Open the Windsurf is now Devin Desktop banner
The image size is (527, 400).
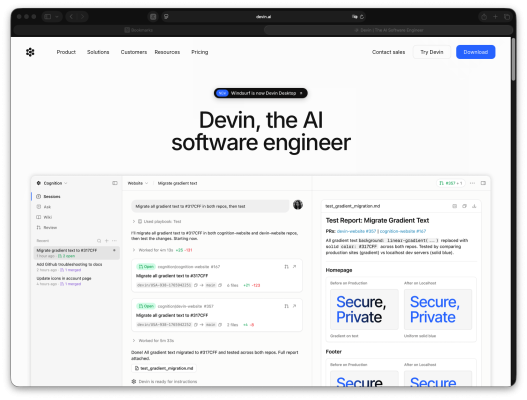[260, 93]
